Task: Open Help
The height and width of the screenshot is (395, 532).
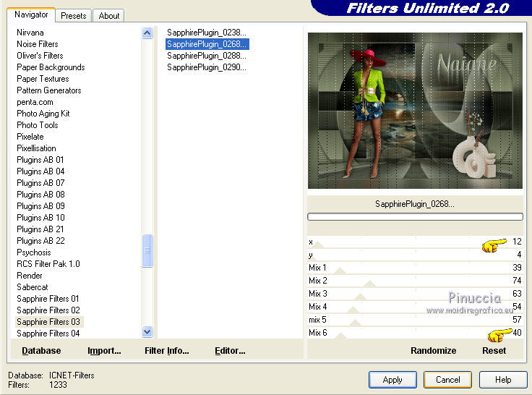Action: point(503,380)
